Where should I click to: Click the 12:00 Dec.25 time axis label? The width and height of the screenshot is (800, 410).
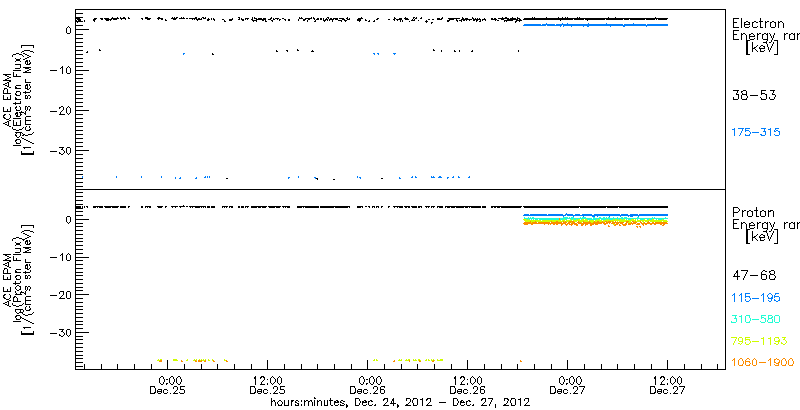(267, 386)
